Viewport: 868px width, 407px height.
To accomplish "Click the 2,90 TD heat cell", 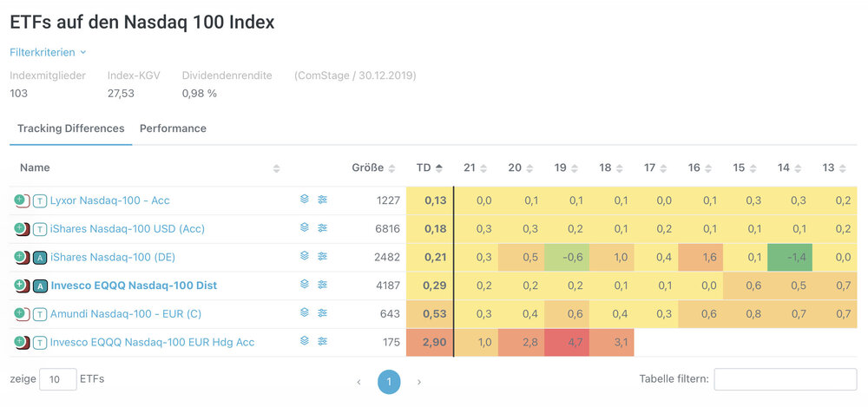I will pos(430,342).
